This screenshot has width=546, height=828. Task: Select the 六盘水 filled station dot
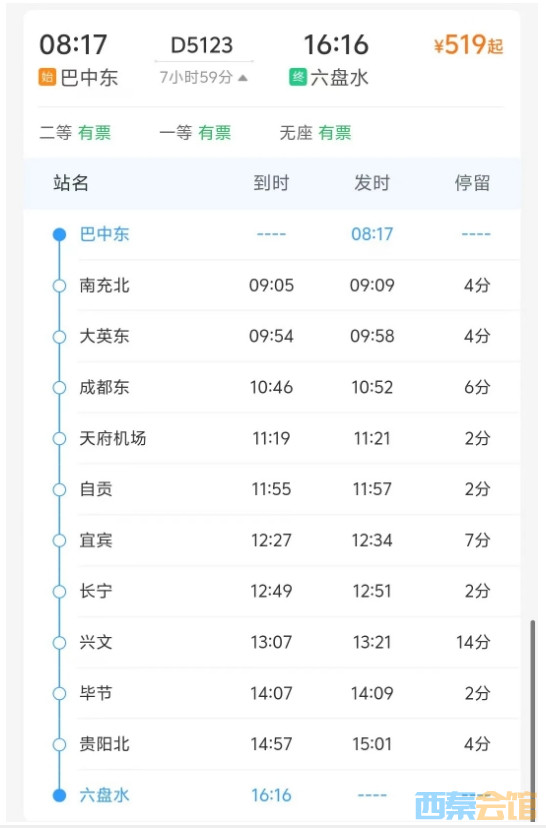tap(59, 795)
